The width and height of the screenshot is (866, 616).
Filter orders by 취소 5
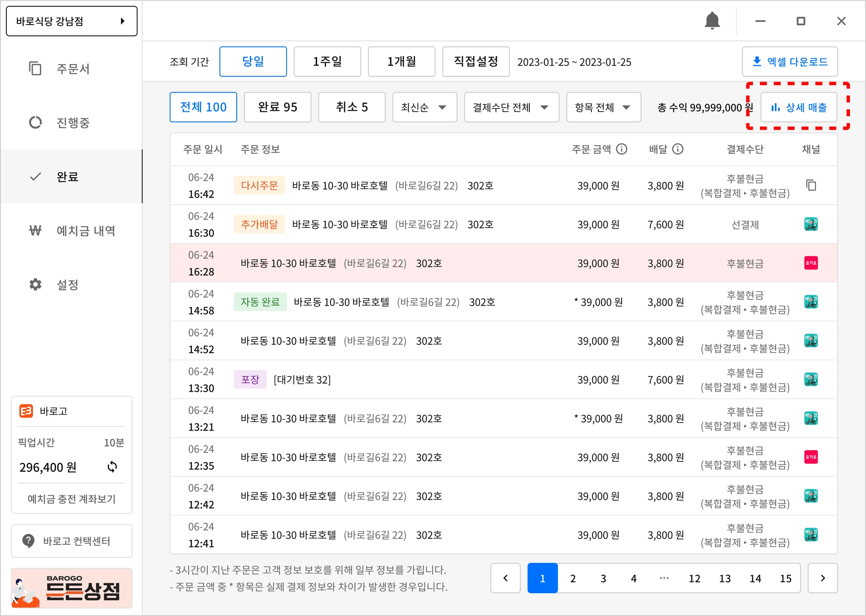pos(351,107)
